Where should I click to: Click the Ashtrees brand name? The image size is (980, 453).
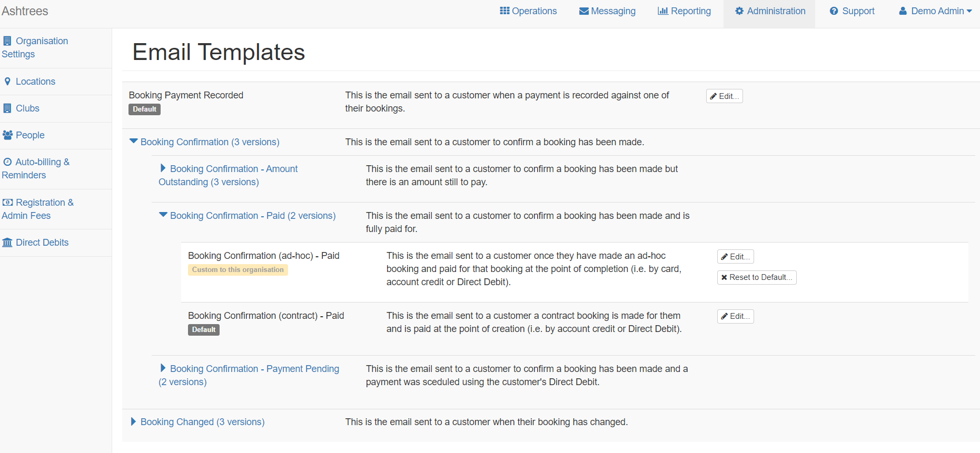[x=25, y=11]
